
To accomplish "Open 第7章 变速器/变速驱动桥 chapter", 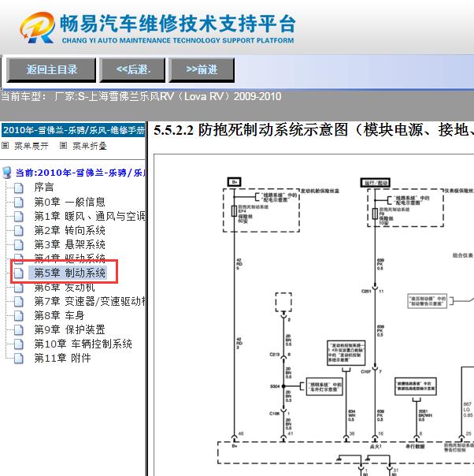I will 90,301.
